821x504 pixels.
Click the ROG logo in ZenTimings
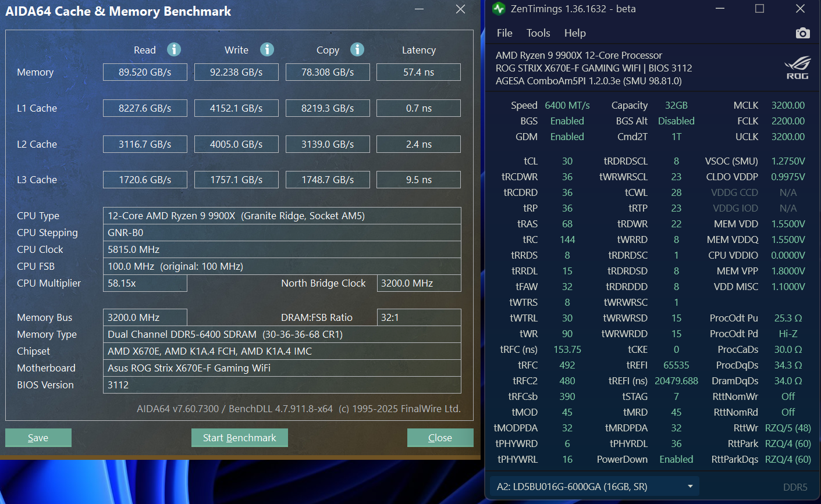(x=797, y=68)
